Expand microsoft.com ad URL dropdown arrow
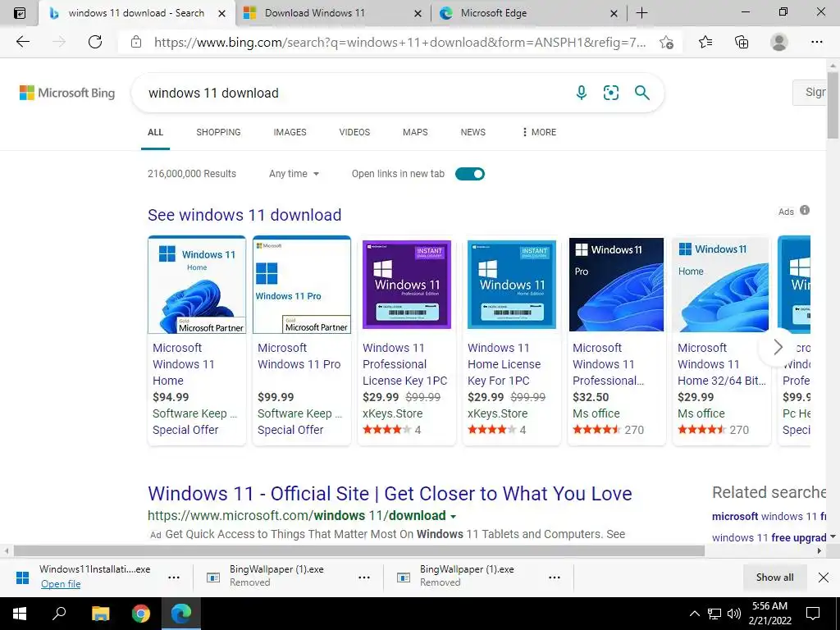The height and width of the screenshot is (630, 840). point(453,517)
